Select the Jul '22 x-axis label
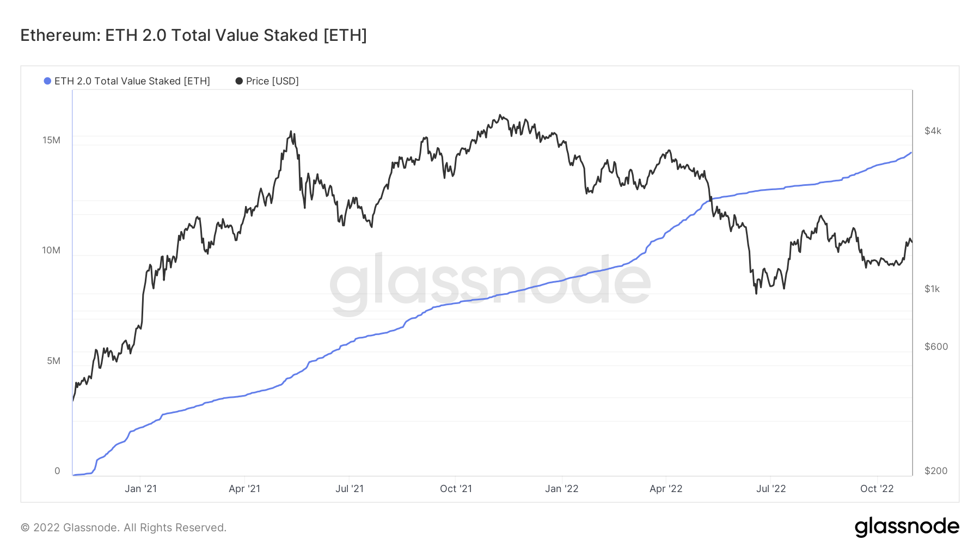The width and height of the screenshot is (980, 552). pos(771,489)
